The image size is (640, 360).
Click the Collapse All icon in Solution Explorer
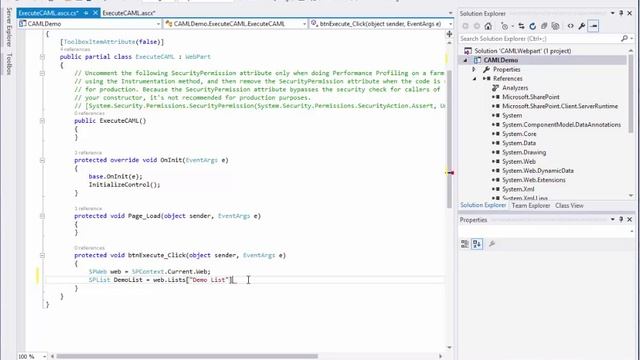click(x=544, y=26)
